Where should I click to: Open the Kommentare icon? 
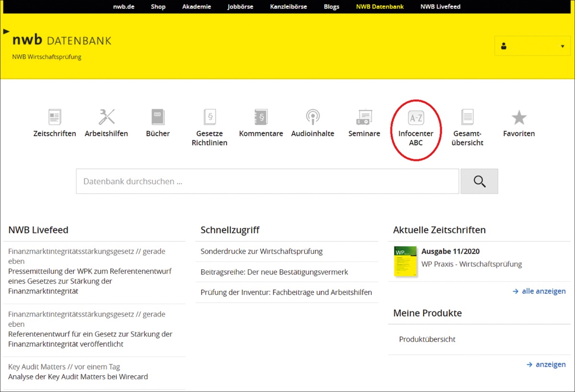click(x=261, y=117)
